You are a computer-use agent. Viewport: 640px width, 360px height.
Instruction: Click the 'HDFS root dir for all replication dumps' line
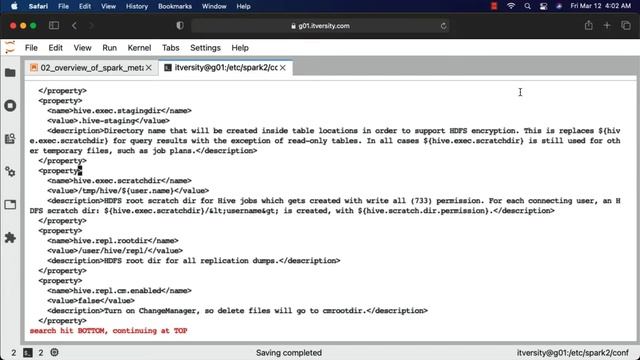(x=193, y=261)
